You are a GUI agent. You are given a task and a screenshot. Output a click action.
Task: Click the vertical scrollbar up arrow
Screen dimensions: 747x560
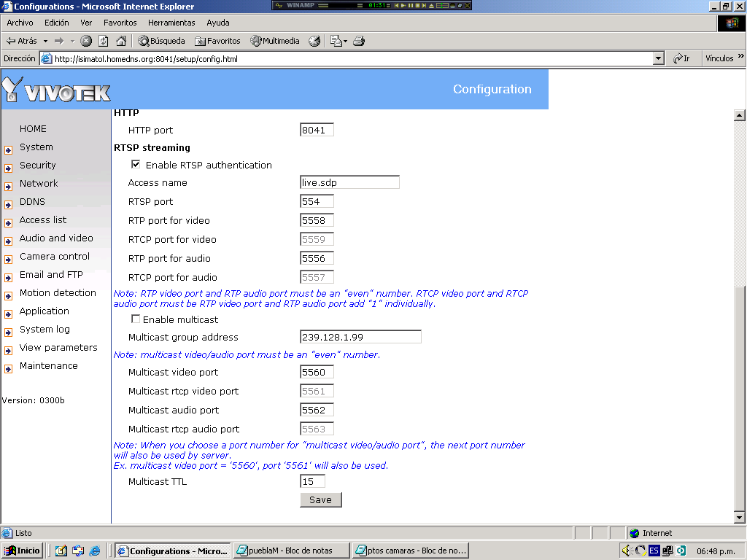pos(739,115)
